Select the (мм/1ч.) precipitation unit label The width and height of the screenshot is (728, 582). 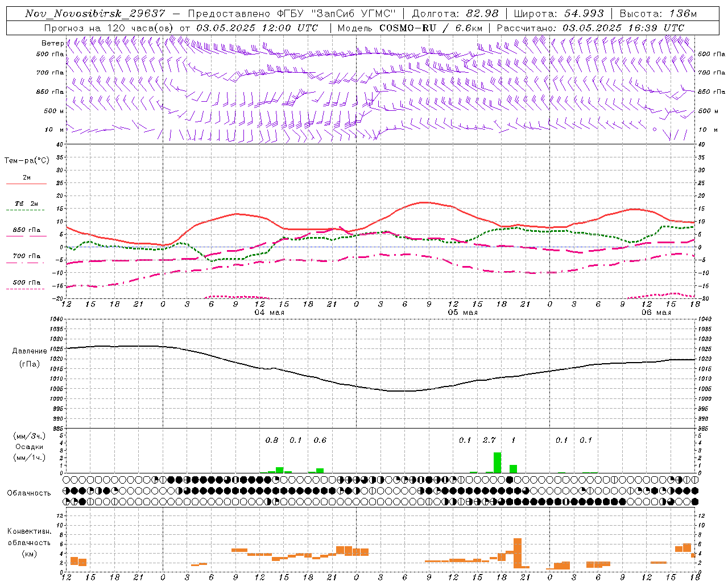point(29,458)
